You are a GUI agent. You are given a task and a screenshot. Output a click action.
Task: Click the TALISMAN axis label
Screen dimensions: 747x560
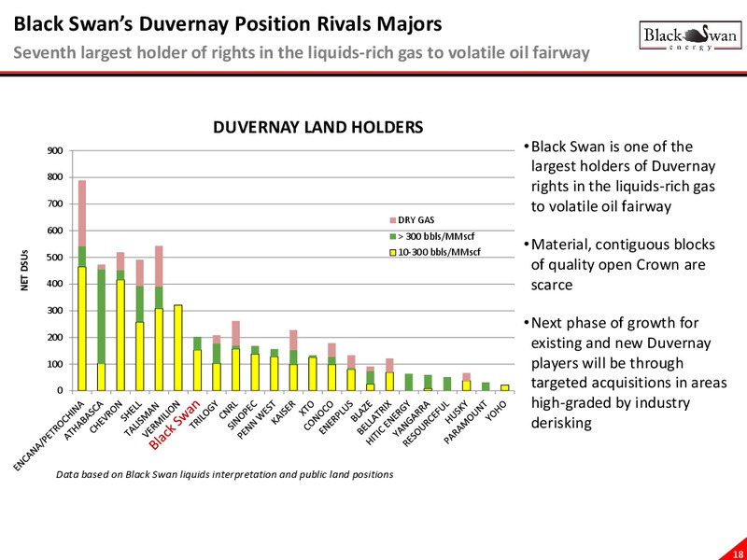(x=144, y=418)
